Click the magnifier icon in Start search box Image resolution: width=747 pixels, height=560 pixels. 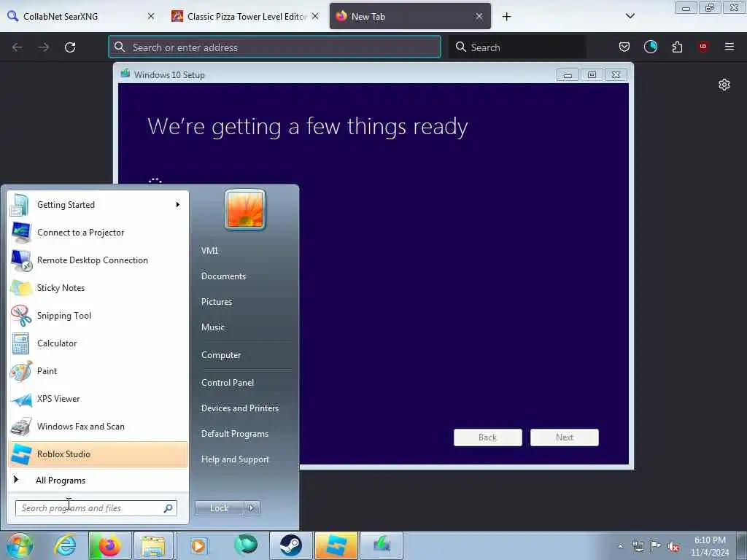coord(169,508)
